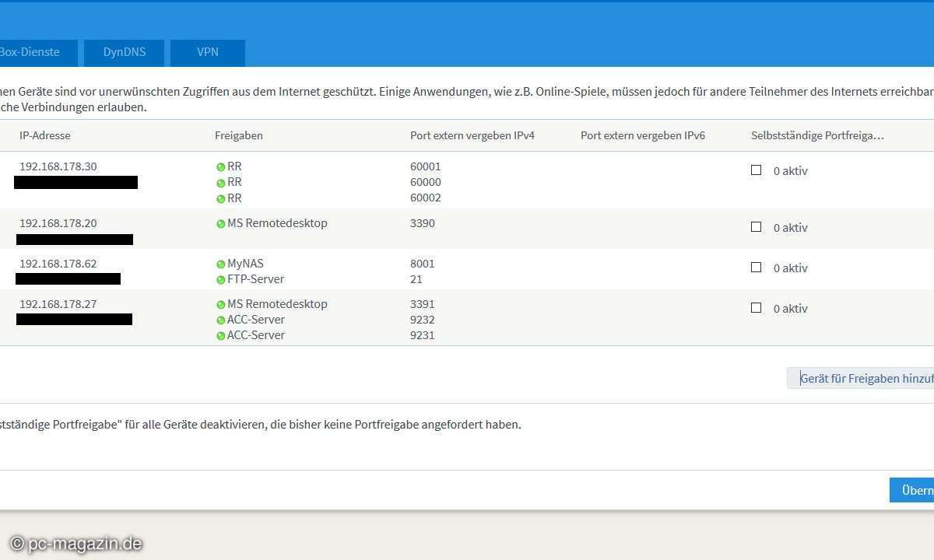This screenshot has width=934, height=560.
Task: Click green status dot for port 3390 entry
Action: click(x=220, y=224)
